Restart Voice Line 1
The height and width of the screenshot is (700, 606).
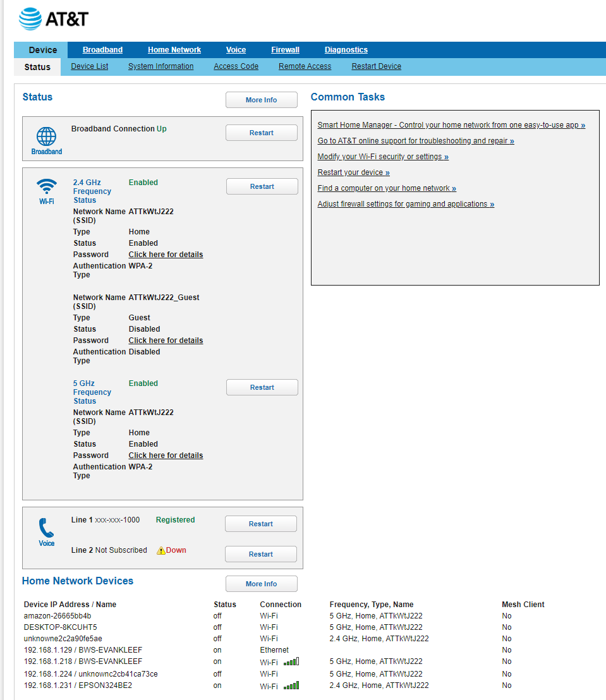(260, 524)
